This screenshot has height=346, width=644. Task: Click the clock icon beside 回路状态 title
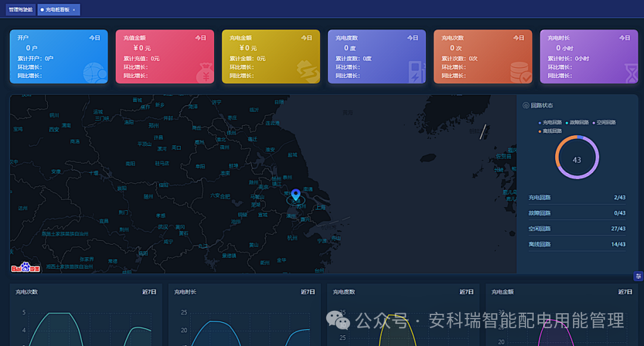526,105
